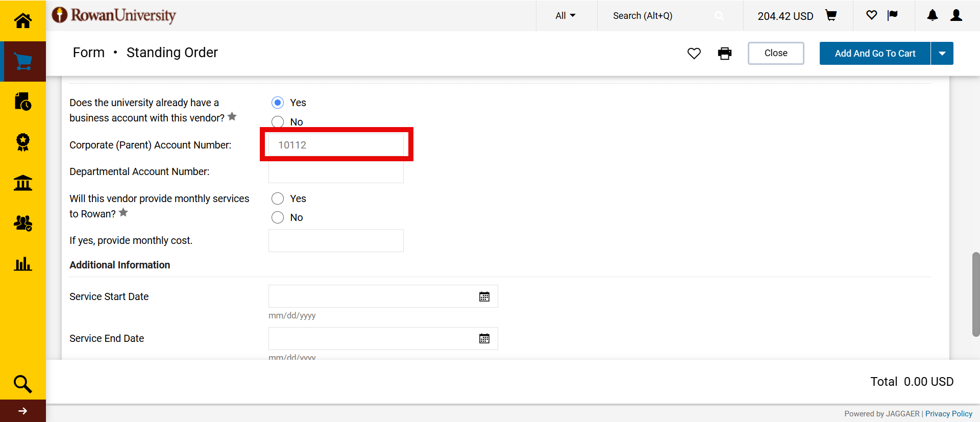
Task: Open the Accounts Payable bank icon
Action: tap(23, 183)
